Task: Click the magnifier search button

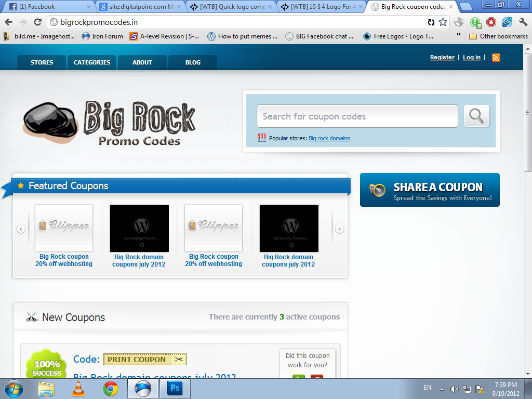Action: point(476,116)
